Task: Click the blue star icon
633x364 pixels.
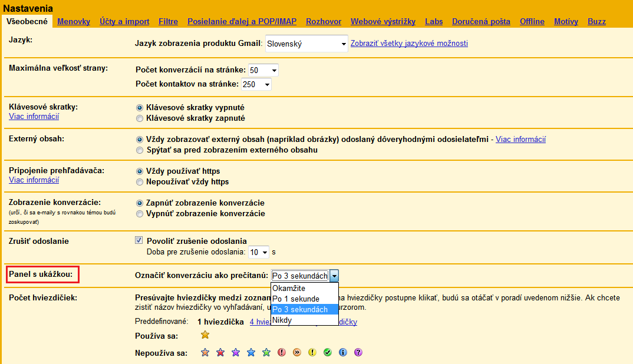Action: click(x=251, y=352)
